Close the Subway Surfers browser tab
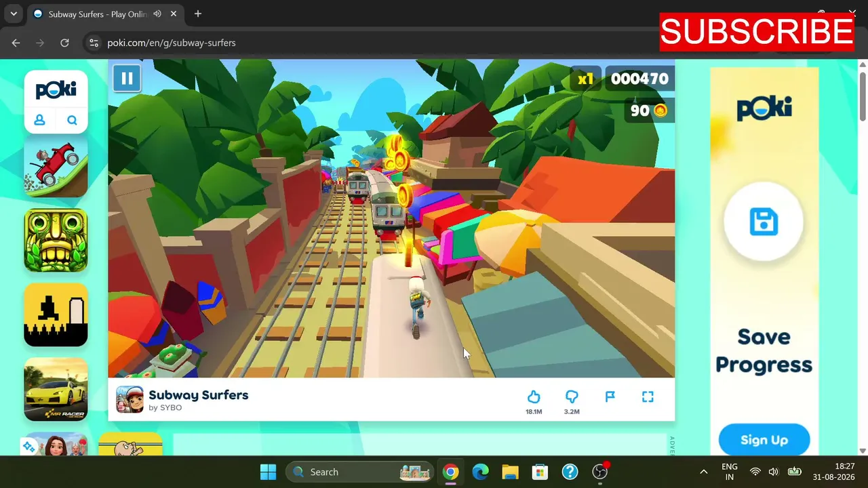Screen dimensions: 868x488 [x=174, y=14]
